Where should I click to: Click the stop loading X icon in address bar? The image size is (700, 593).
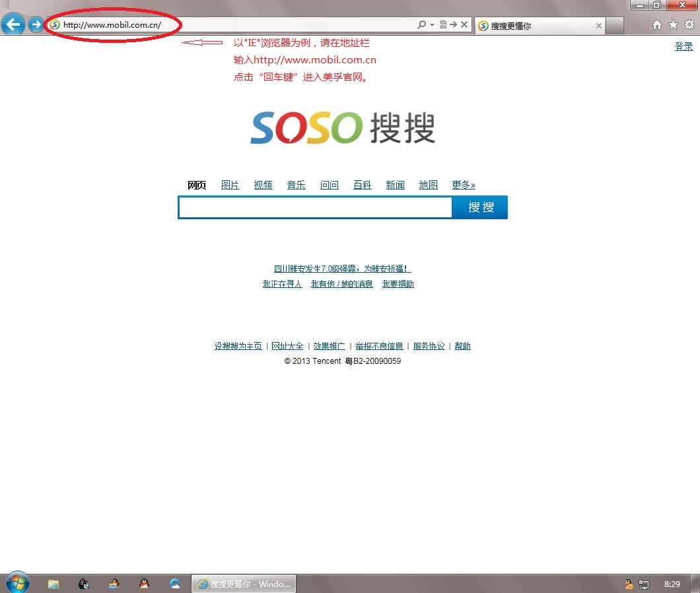tap(464, 25)
